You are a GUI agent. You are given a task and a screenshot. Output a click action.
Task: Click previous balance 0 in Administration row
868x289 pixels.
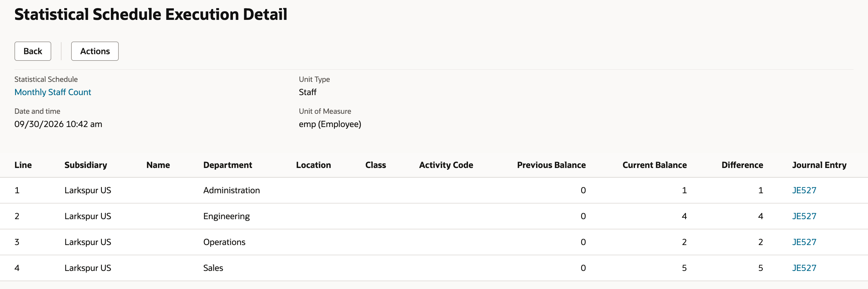(x=583, y=191)
